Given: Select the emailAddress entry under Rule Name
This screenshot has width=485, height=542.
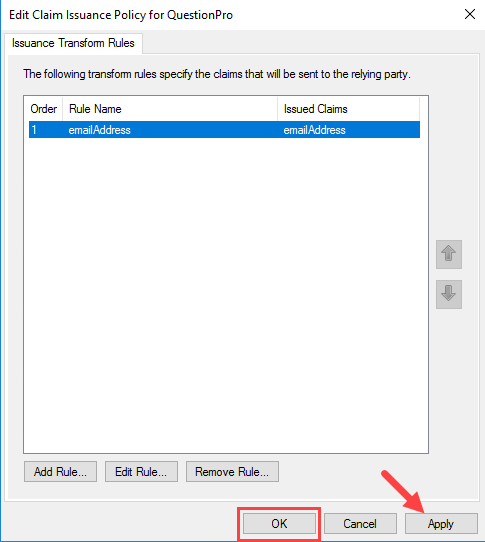Looking at the screenshot, I should coord(100,130).
